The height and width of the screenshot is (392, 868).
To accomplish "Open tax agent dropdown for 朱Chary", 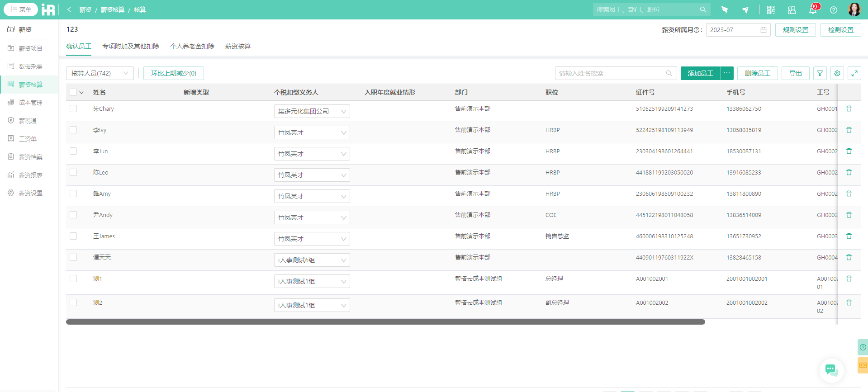I will coord(312,111).
